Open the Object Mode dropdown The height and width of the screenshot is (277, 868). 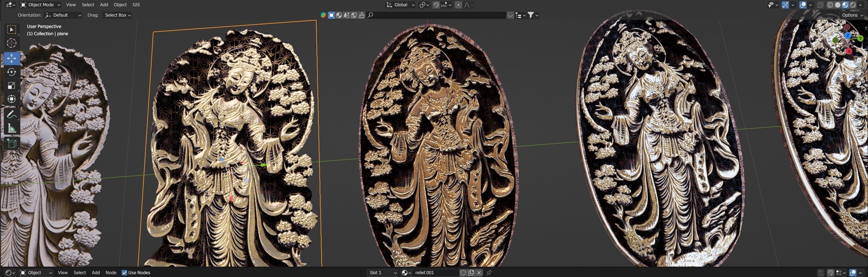coord(40,5)
